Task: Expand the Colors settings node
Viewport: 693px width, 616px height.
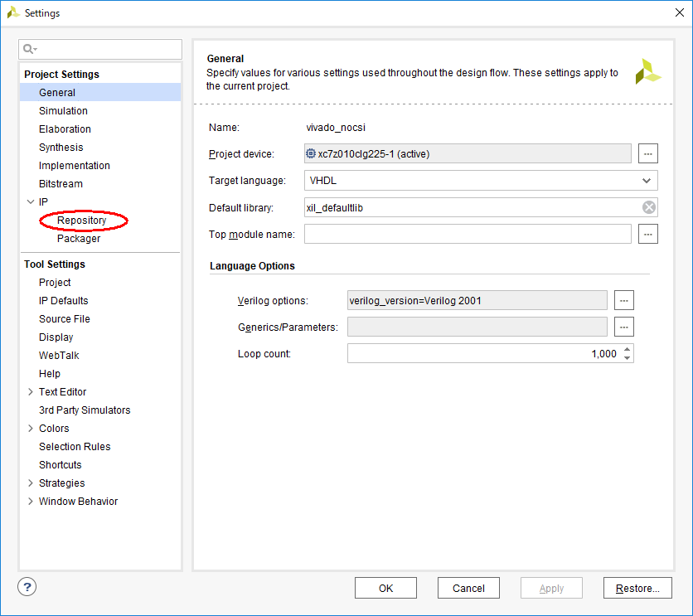Action: 31,429
